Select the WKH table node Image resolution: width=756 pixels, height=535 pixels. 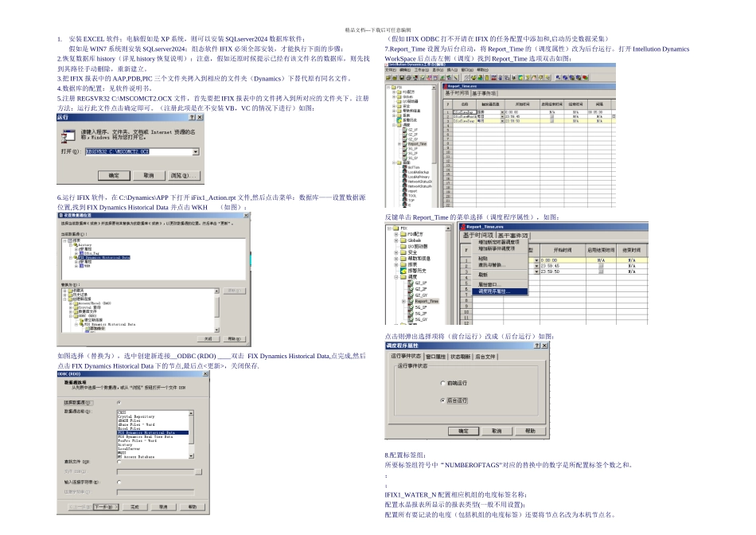point(85,266)
